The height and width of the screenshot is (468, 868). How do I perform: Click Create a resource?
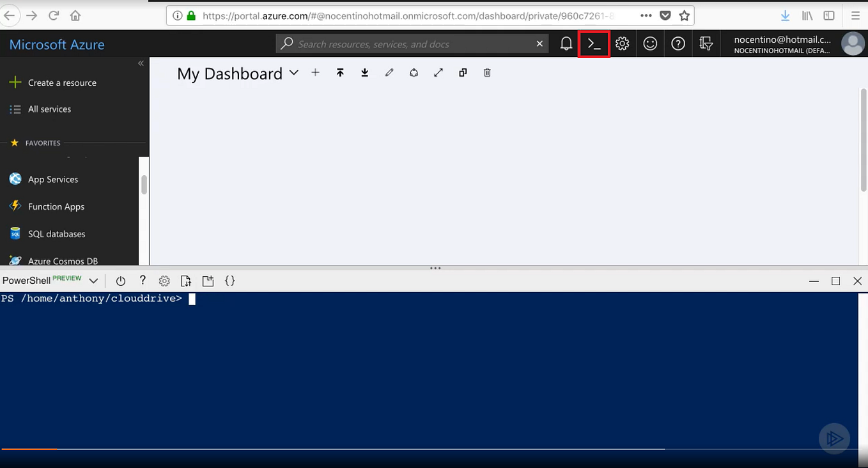62,82
